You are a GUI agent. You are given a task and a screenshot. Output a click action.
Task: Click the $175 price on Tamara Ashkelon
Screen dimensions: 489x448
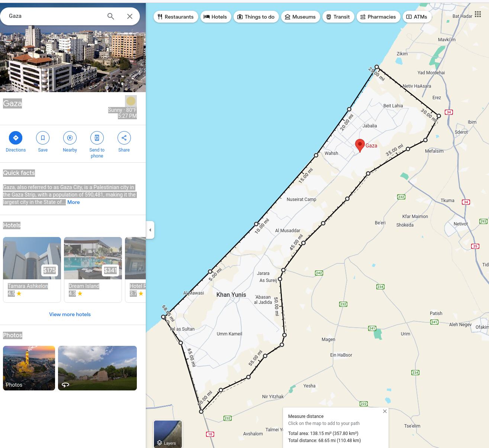click(x=49, y=270)
